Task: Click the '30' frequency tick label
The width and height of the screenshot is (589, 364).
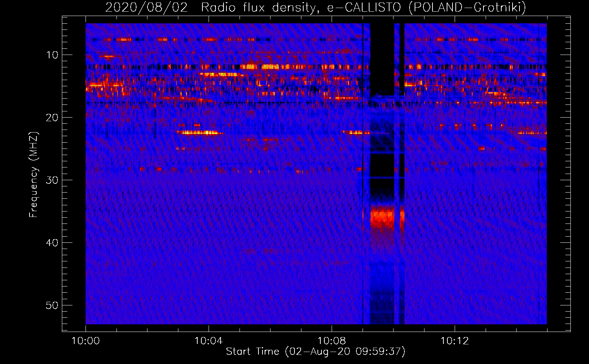Action: 52,180
